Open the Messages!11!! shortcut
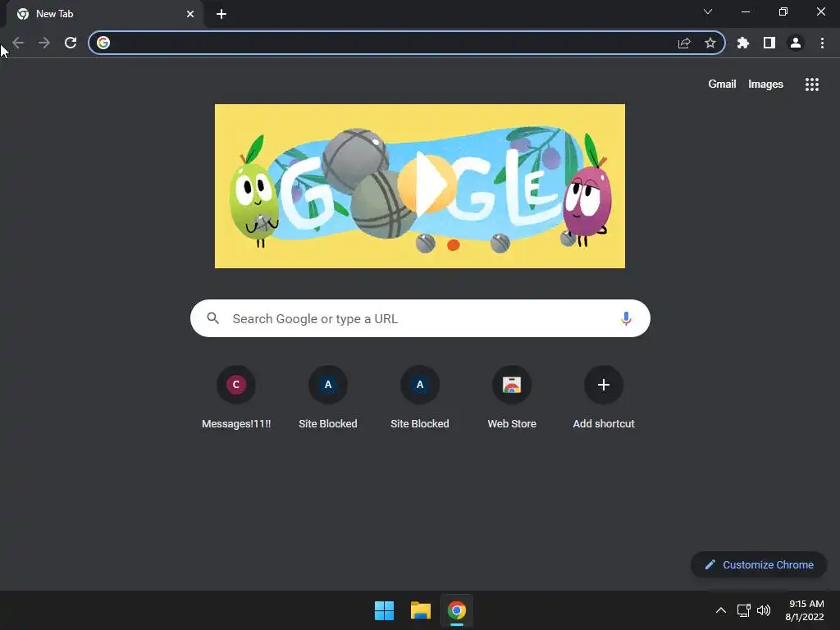 pos(236,398)
